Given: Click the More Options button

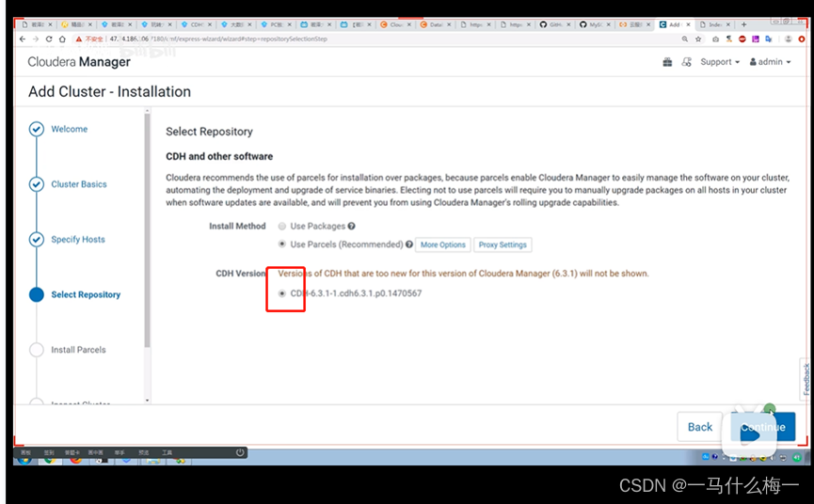Looking at the screenshot, I should coord(443,244).
